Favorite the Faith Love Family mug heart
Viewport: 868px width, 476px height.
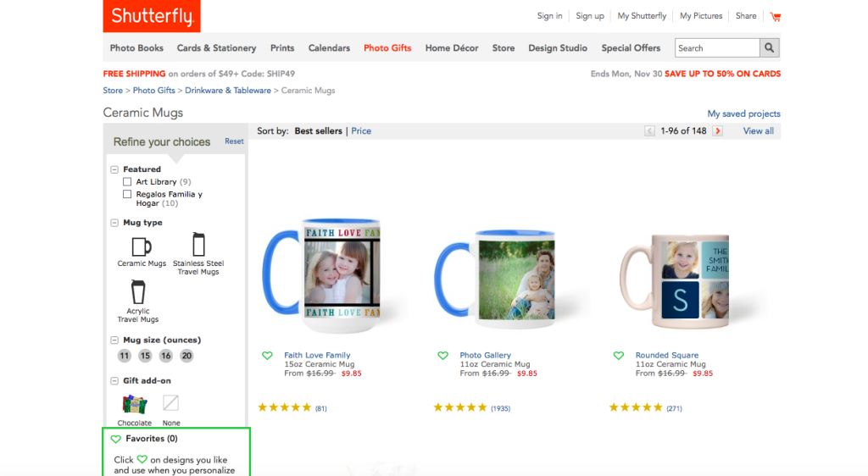[x=267, y=356]
